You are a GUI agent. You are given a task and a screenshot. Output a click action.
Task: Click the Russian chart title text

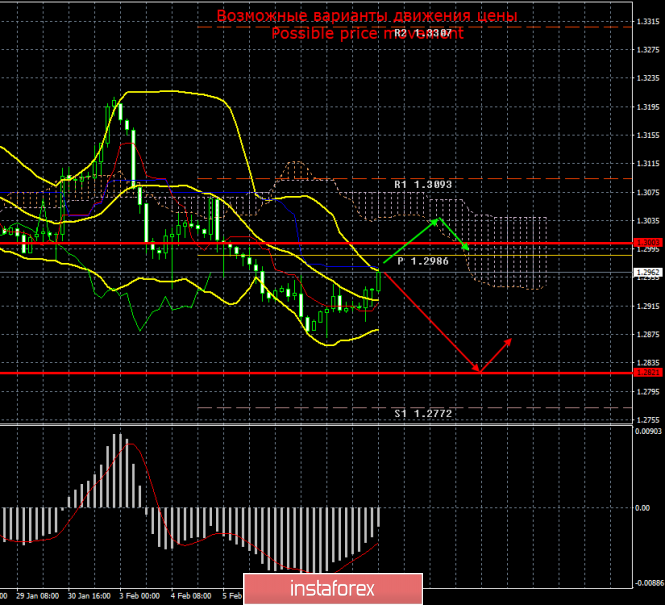(x=367, y=16)
